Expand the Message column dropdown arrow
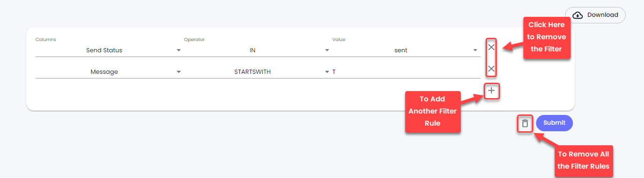Screen dimensions: 644x178 (x=179, y=72)
